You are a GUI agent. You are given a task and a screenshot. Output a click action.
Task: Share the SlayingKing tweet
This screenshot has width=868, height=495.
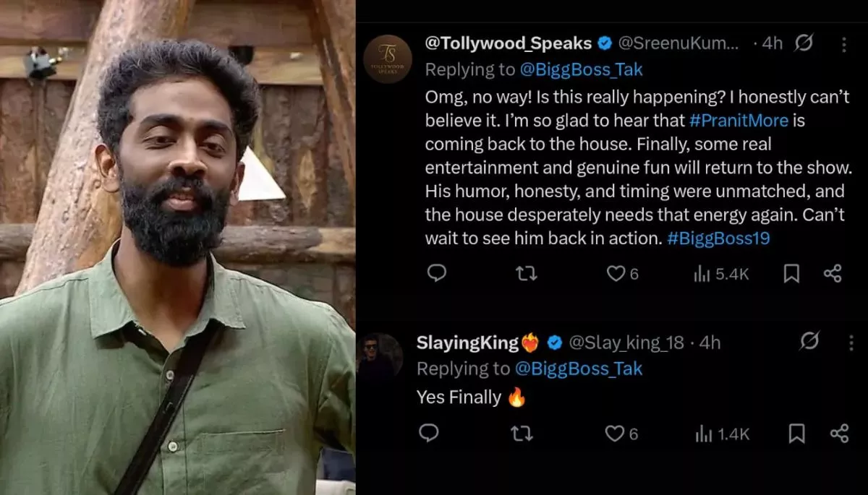point(839,433)
